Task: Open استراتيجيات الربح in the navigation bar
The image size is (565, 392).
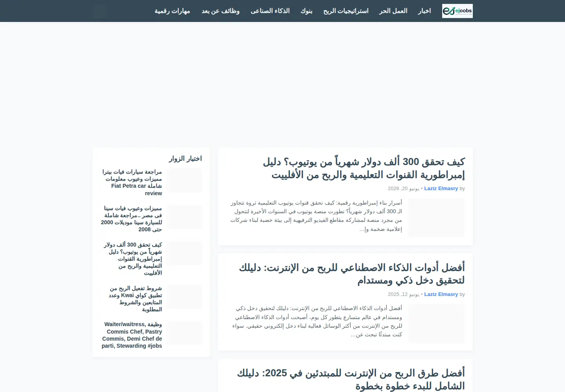Action: click(x=346, y=11)
